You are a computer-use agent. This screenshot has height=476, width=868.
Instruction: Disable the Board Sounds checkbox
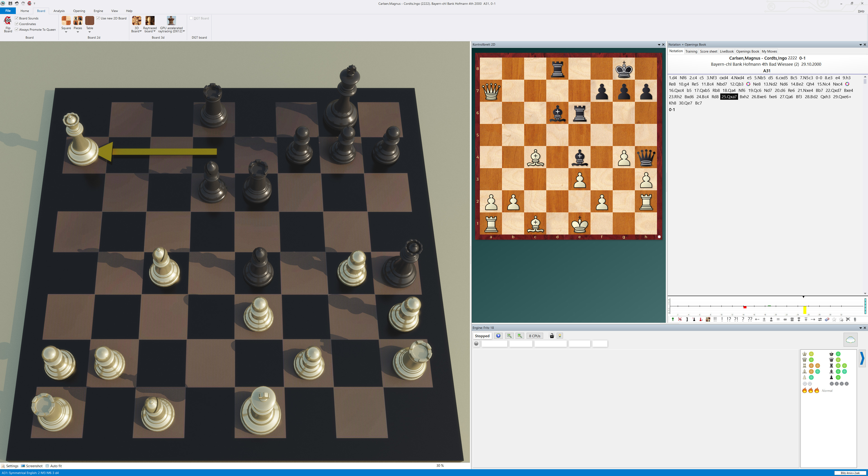(16, 18)
